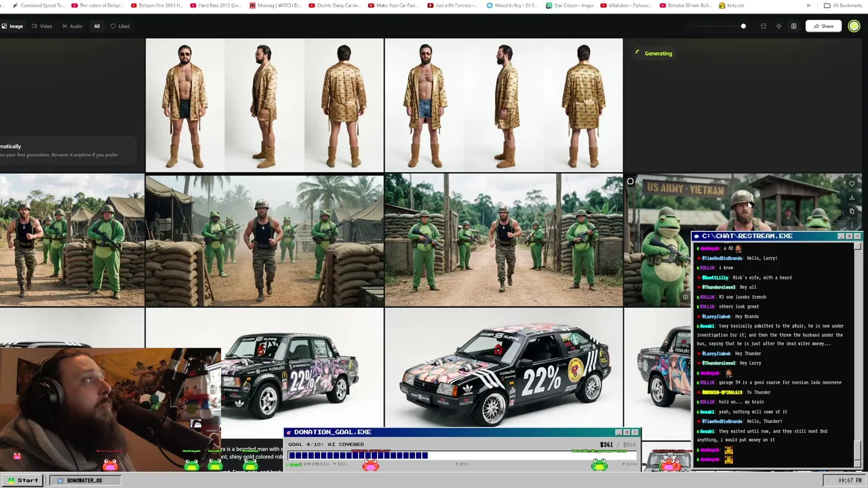Screen dimensions: 868x488
Task: Open the green profile avatar menu
Action: (854, 26)
